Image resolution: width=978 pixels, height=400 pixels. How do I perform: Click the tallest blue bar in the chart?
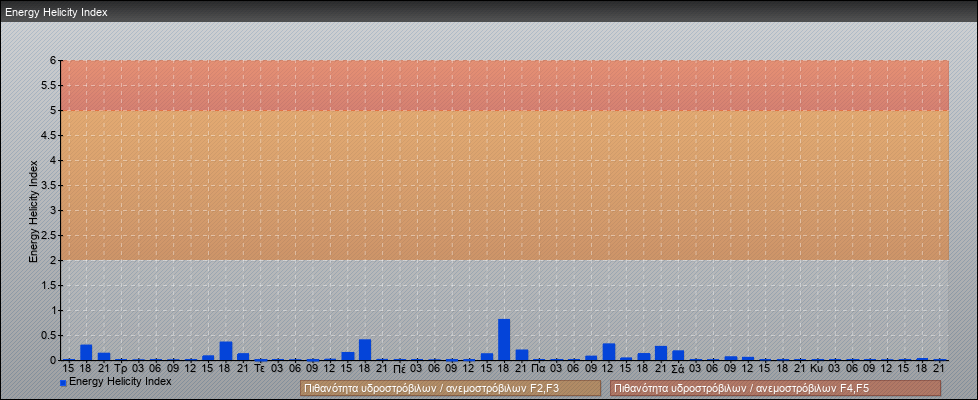pos(504,339)
